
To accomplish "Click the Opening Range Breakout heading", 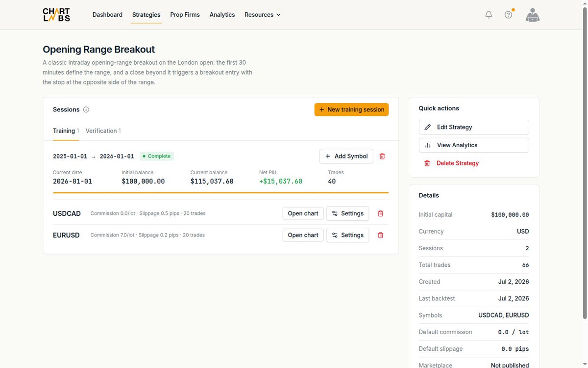I will click(x=99, y=49).
